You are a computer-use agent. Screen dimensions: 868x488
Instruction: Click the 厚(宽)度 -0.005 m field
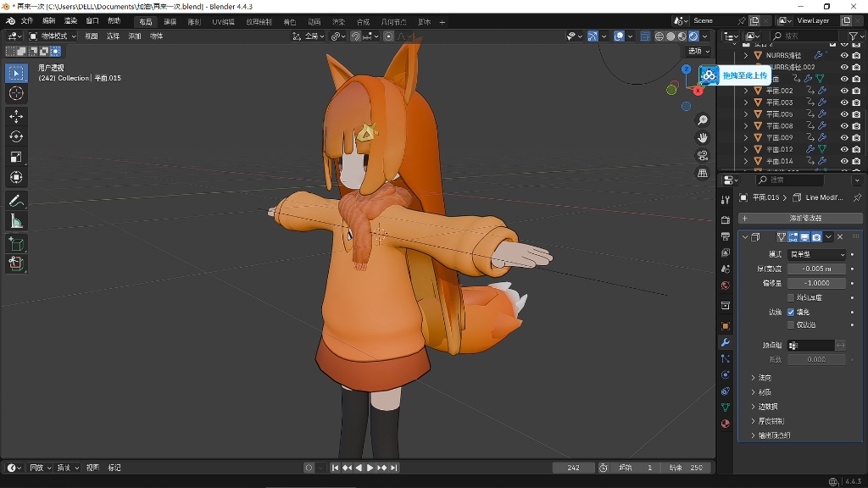tap(816, 269)
